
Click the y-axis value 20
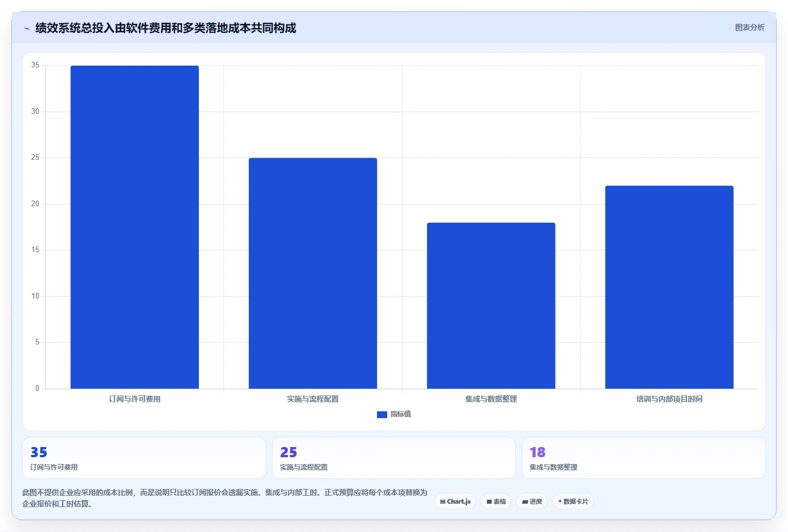(35, 204)
